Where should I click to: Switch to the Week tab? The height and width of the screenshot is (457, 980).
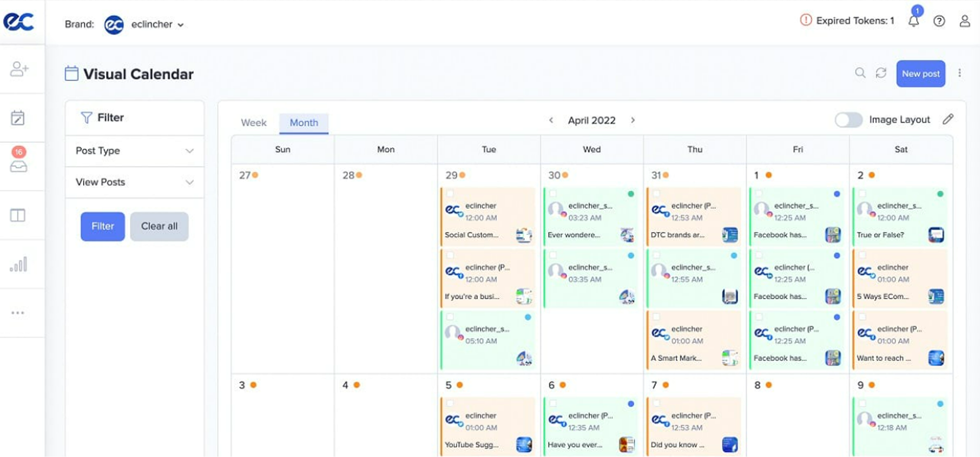pyautogui.click(x=253, y=123)
